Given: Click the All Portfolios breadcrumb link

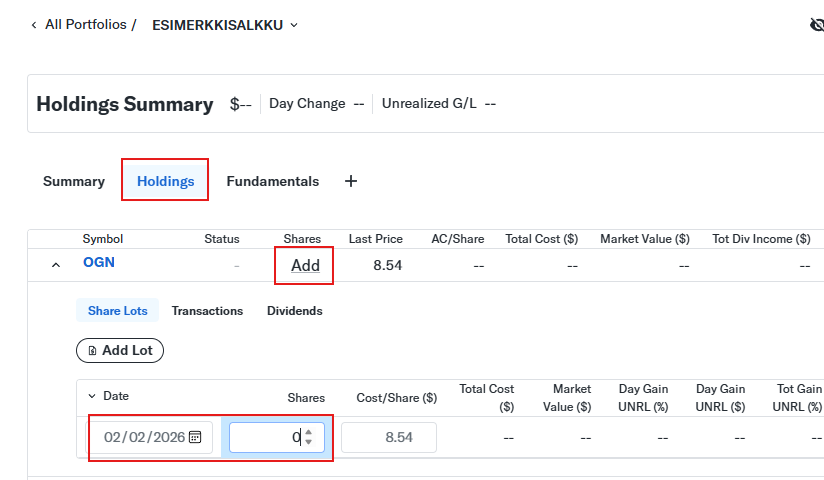Looking at the screenshot, I should tap(86, 25).
